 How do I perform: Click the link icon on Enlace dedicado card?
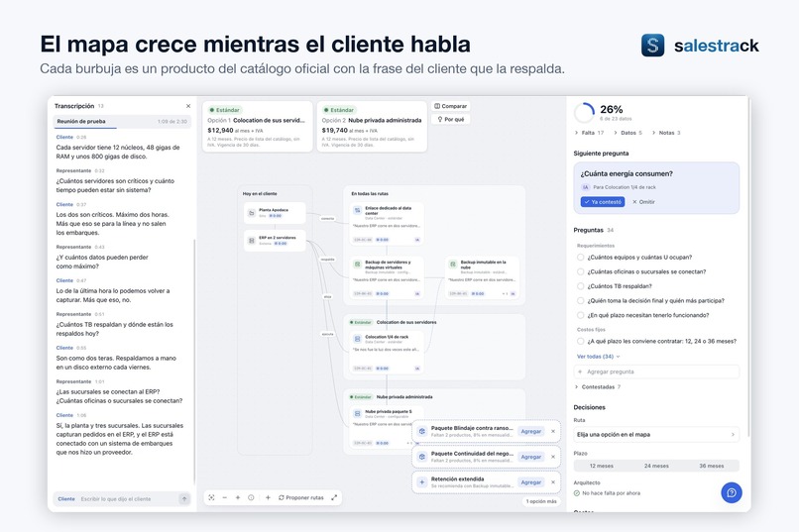(x=357, y=210)
